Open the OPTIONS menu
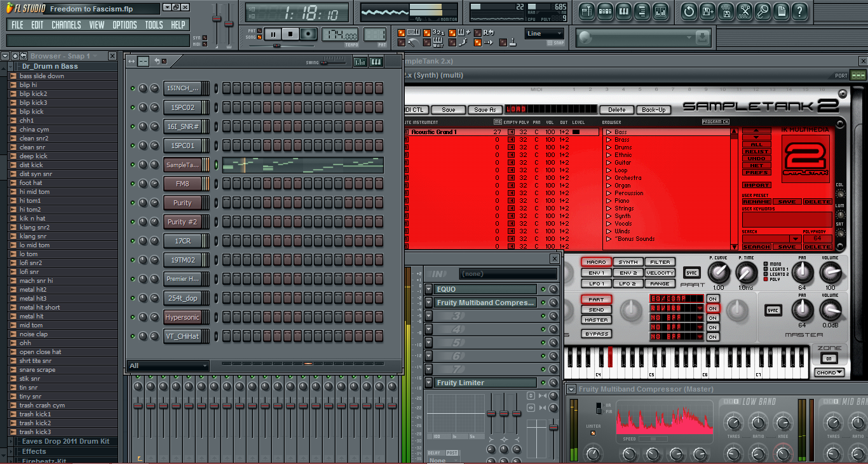The image size is (868, 464). point(125,25)
